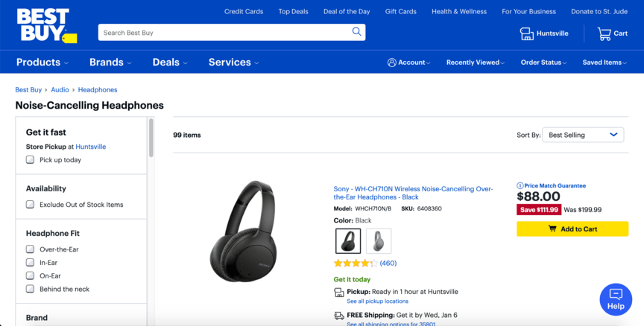Image resolution: width=644 pixels, height=326 pixels.
Task: Click the product star rating
Action: 356,263
